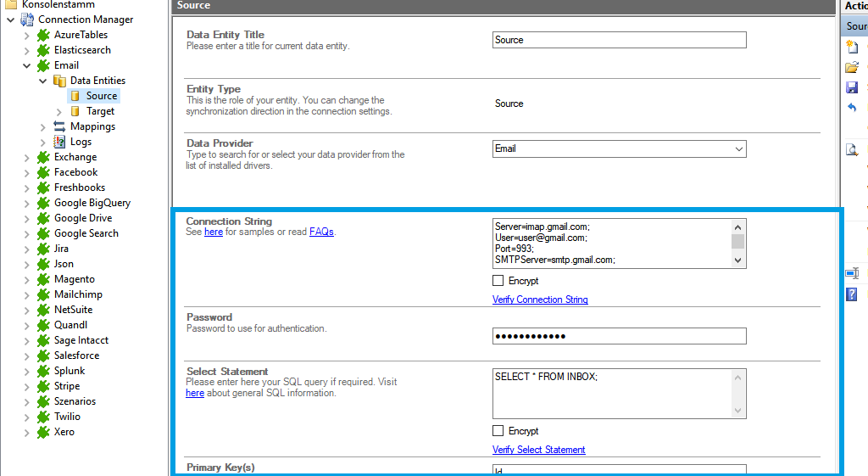Screen dimensions: 868x476
Task: Select Google Drive connection in tree
Action: (82, 218)
